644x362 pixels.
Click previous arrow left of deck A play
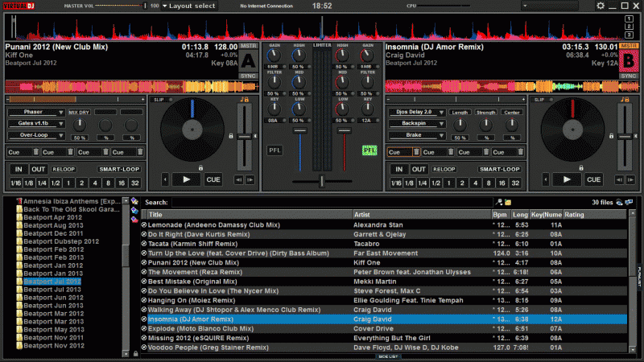[x=165, y=179]
